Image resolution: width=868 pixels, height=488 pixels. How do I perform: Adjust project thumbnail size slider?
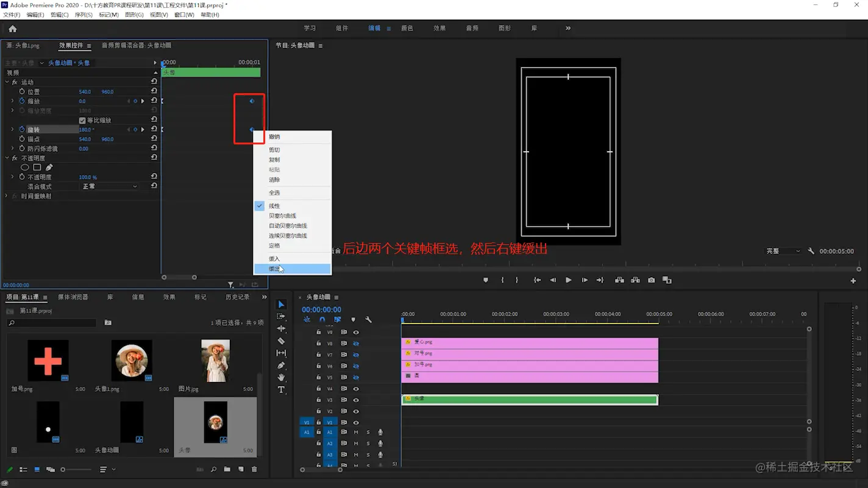tap(76, 470)
